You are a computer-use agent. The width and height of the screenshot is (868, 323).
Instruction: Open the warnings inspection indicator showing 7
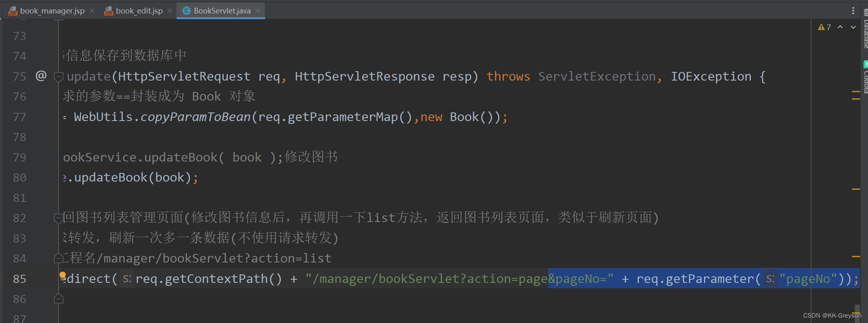[824, 27]
